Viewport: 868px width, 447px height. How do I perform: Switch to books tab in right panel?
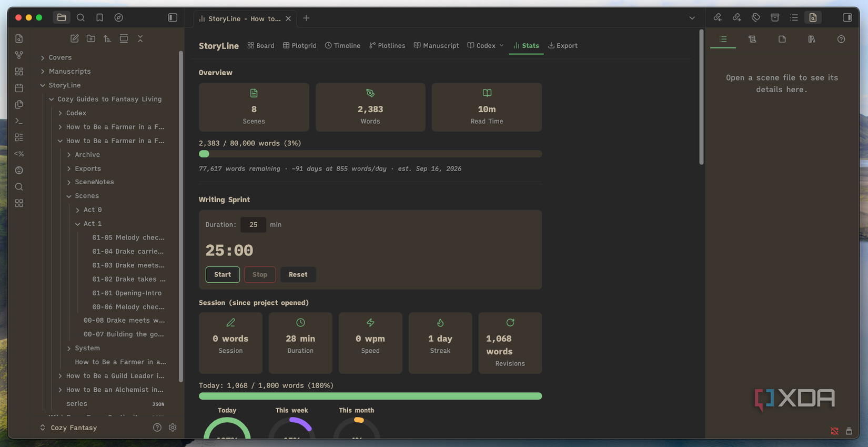pyautogui.click(x=812, y=39)
